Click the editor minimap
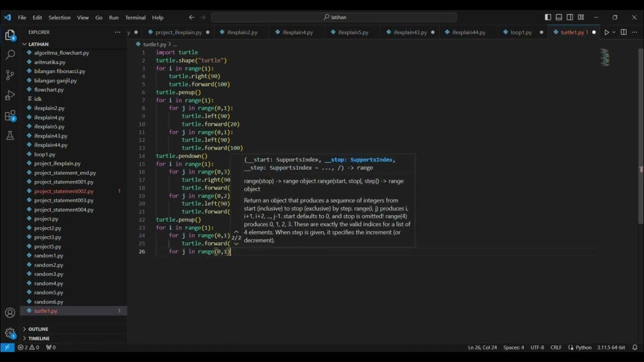Viewport: 644px width, 362px height. [605, 57]
